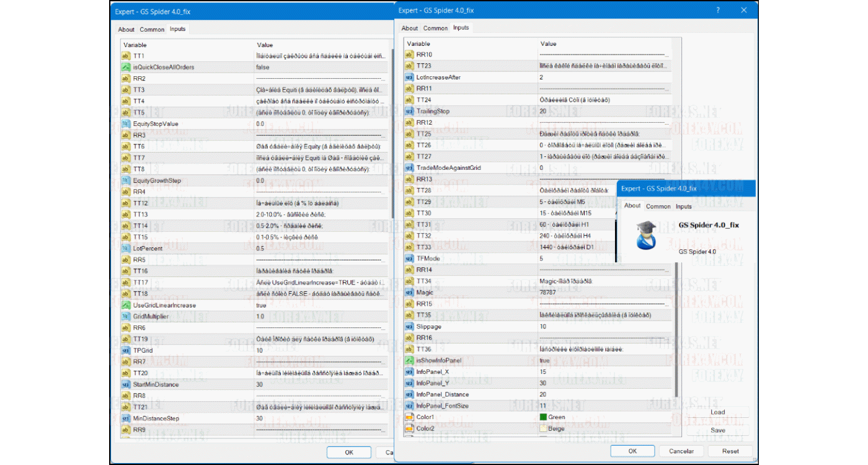Open the TFMode value selector

coord(604,259)
